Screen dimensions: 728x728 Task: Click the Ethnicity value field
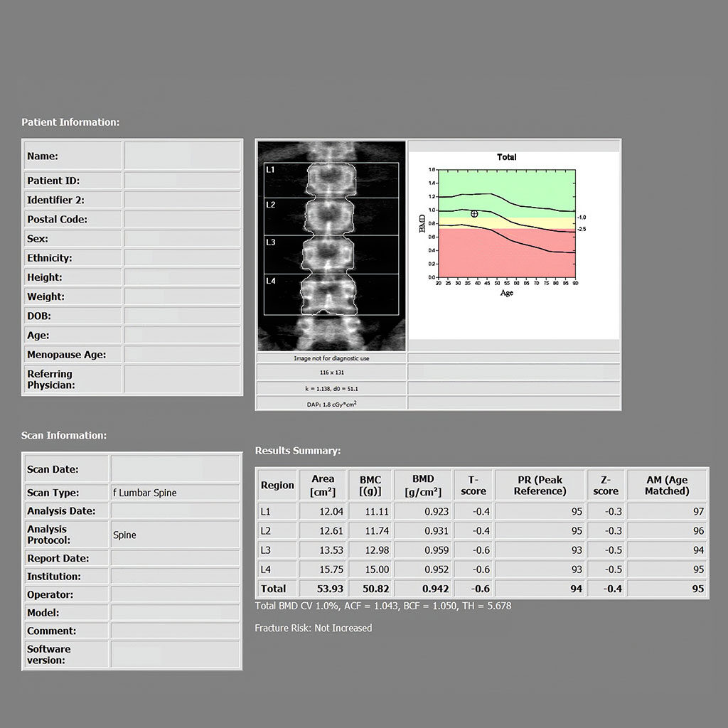point(182,257)
